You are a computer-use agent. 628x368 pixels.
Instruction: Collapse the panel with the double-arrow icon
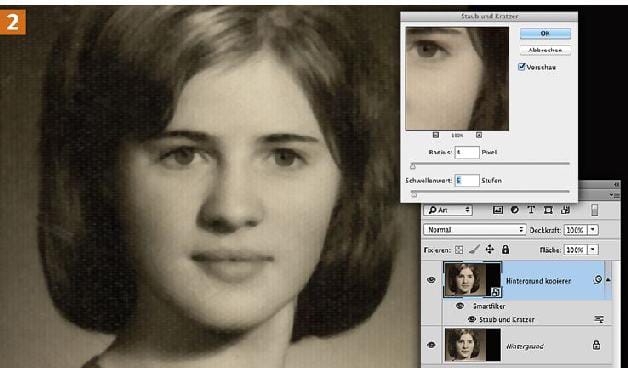pyautogui.click(x=616, y=185)
